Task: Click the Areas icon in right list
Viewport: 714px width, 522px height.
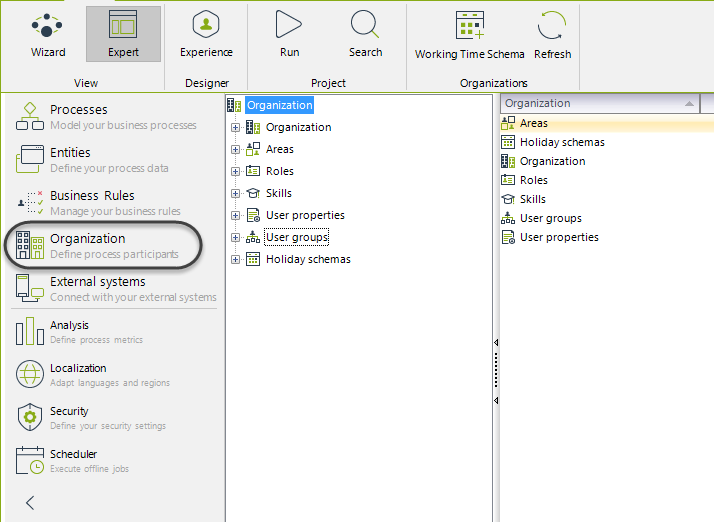Action: 508,123
